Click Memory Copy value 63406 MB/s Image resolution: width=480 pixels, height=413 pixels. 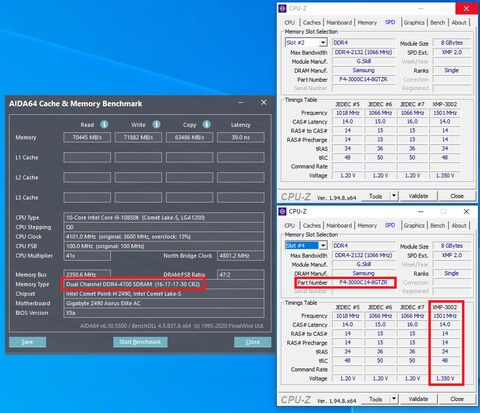(189, 137)
